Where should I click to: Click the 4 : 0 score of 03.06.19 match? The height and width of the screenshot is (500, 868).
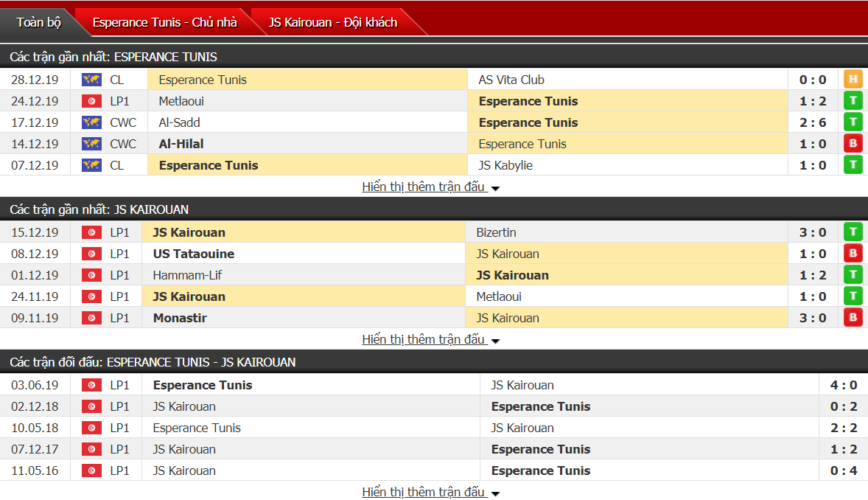[x=844, y=385]
